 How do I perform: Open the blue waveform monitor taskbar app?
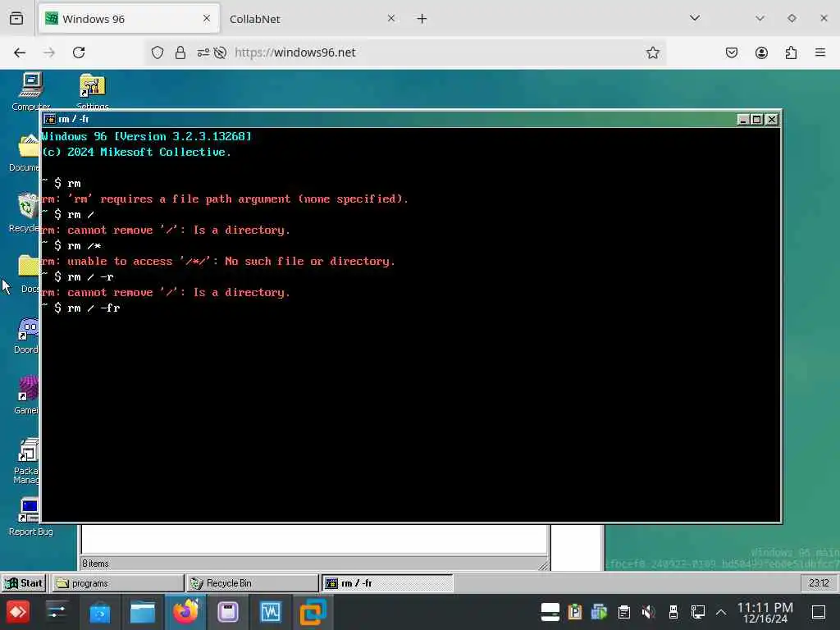[x=271, y=612]
